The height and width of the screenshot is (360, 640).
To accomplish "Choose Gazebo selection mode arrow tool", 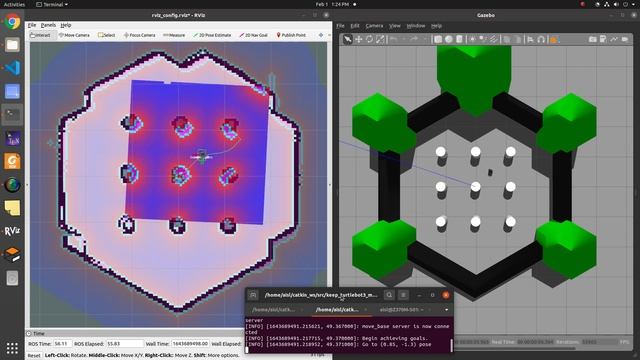I will click(x=347, y=39).
